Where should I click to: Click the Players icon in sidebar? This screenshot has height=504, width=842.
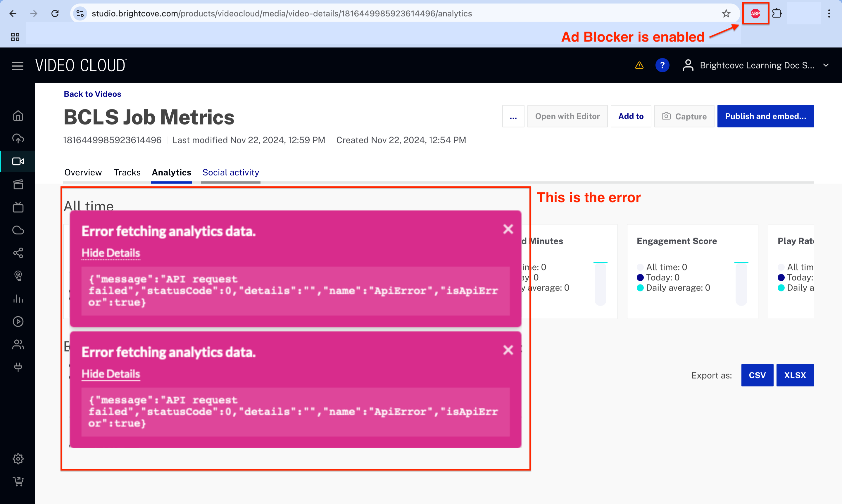18,321
